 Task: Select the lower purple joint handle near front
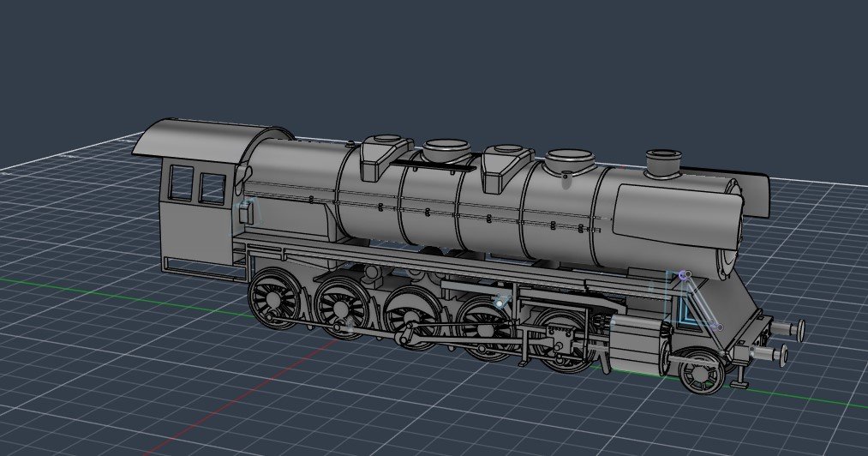pyautogui.click(x=719, y=327)
